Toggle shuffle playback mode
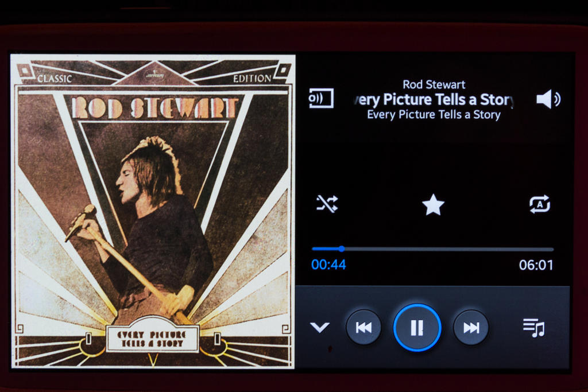588x392 pixels. (x=327, y=204)
